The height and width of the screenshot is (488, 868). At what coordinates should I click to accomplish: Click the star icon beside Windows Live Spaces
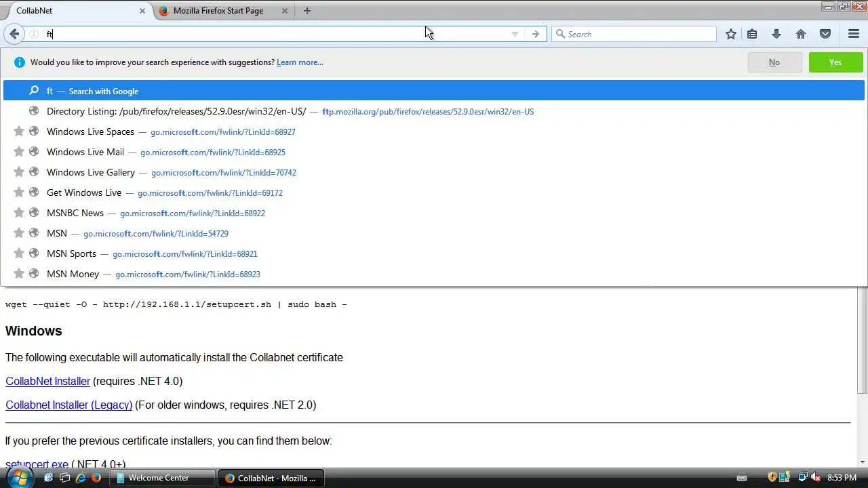(19, 131)
